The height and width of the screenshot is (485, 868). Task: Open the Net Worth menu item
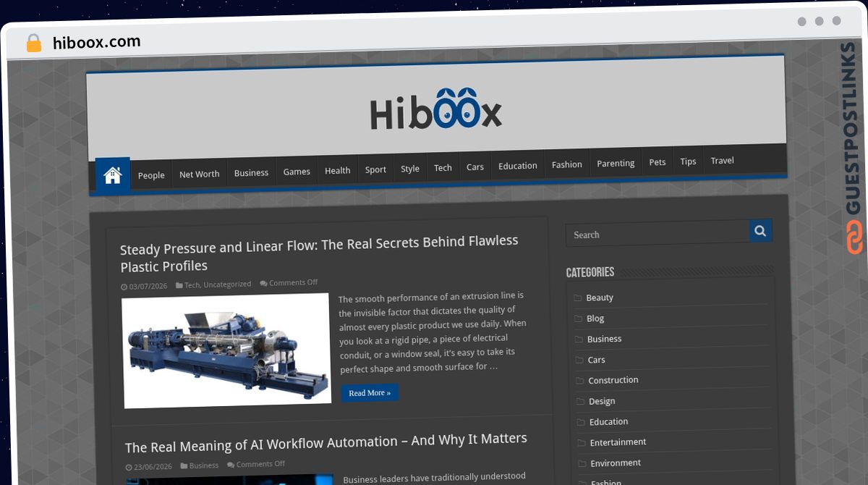pyautogui.click(x=199, y=174)
